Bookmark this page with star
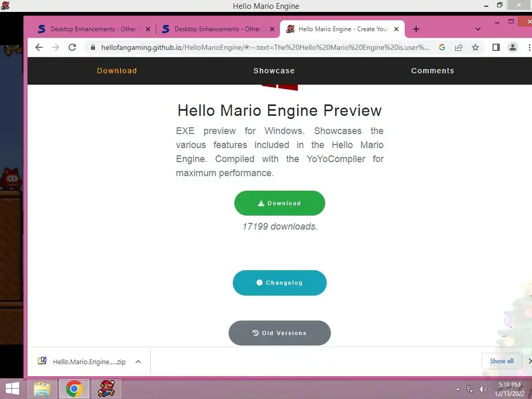532x399 pixels. tap(475, 47)
